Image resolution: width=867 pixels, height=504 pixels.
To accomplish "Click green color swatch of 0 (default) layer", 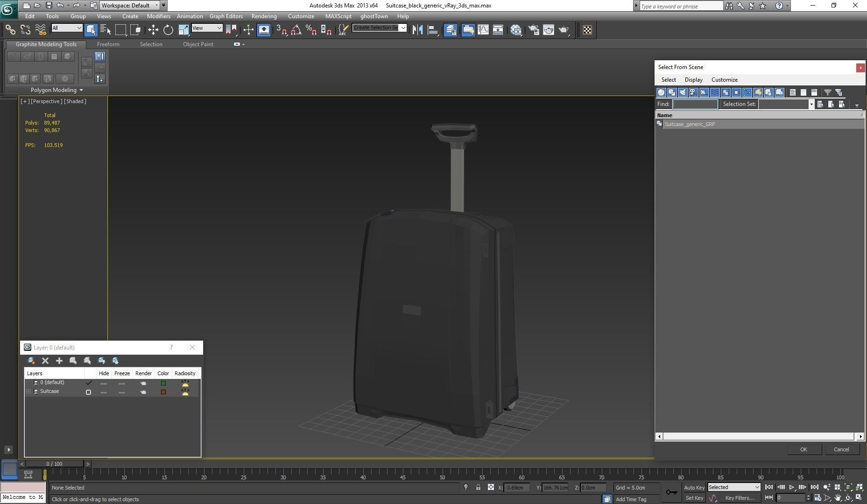I will pos(163,383).
